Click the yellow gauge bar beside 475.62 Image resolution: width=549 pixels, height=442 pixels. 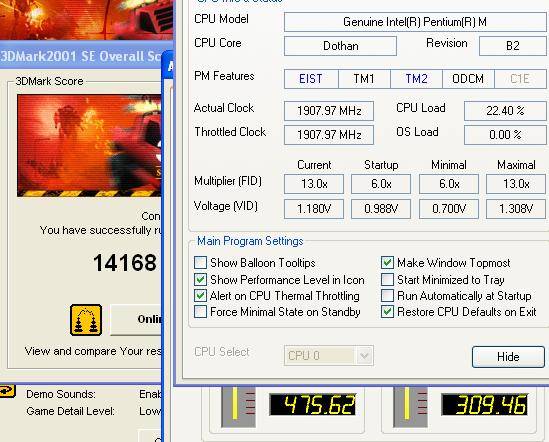[235, 403]
